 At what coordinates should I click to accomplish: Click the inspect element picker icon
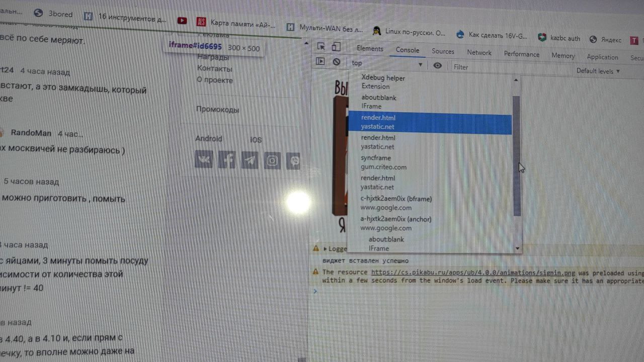(320, 47)
